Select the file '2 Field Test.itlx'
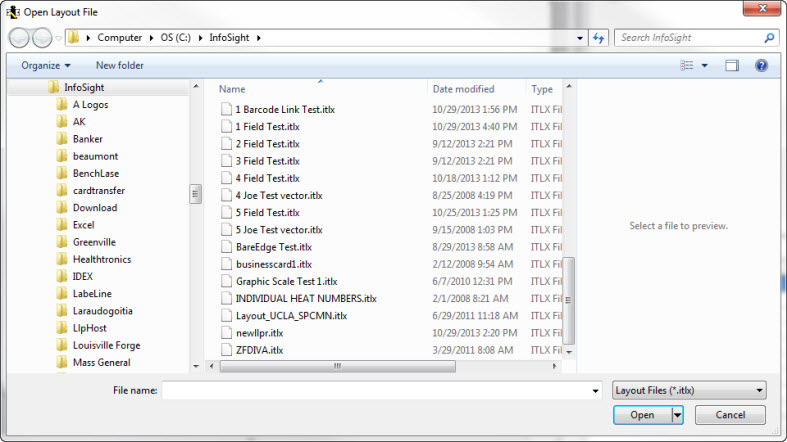 pos(268,144)
